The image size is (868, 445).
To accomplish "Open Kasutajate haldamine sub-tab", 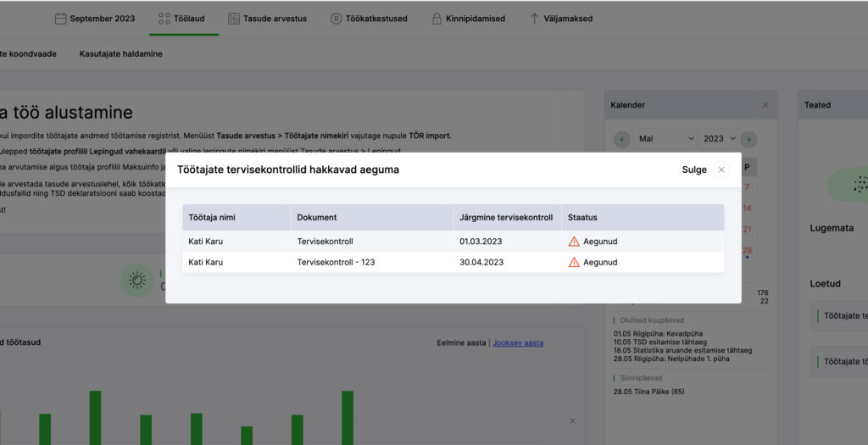I will (120, 53).
